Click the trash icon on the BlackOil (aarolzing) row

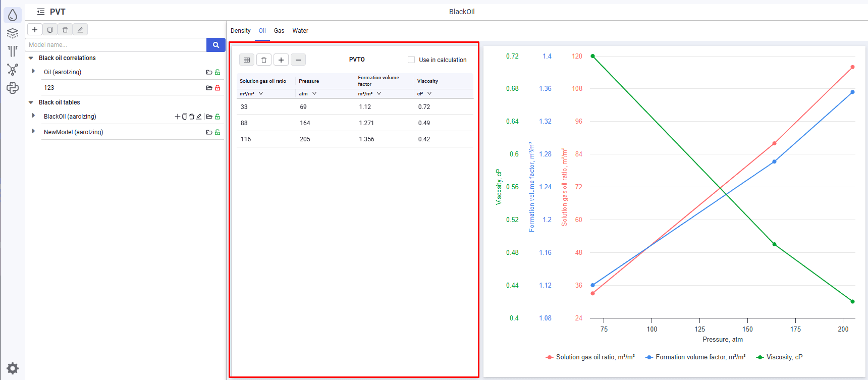pyautogui.click(x=192, y=117)
